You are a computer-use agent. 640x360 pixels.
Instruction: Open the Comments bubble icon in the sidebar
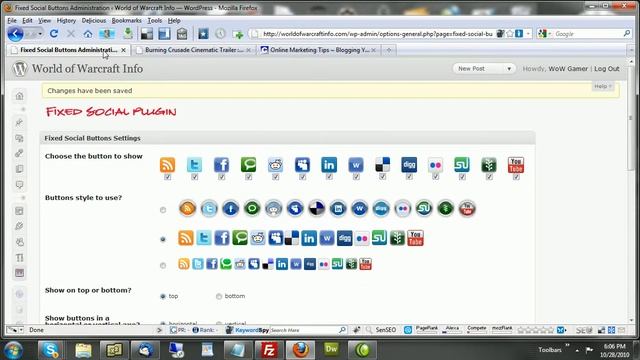click(x=19, y=184)
